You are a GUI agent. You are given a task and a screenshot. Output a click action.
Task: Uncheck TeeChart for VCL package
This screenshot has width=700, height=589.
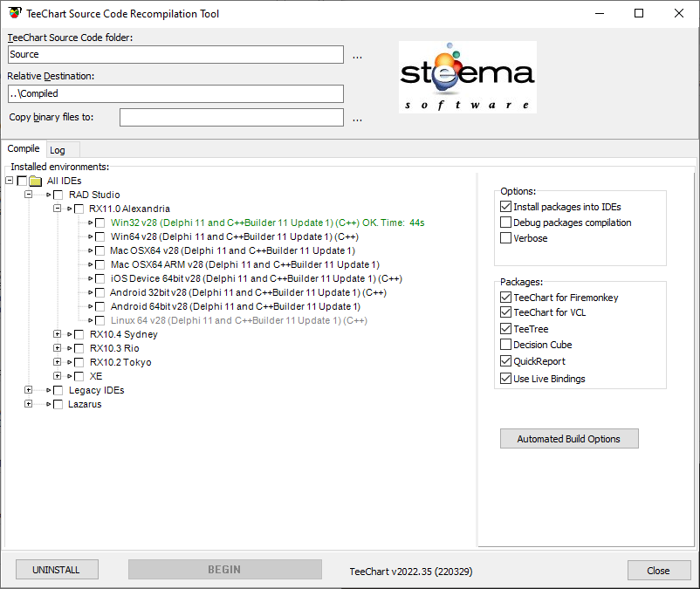coord(506,312)
